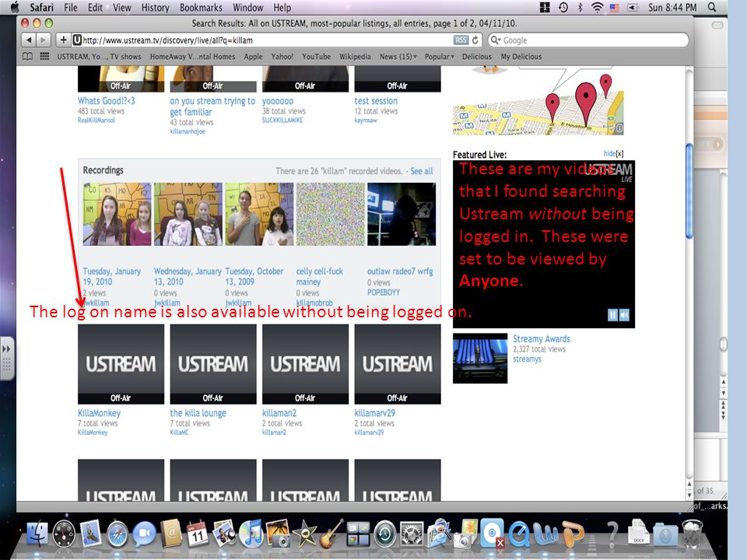This screenshot has height=560, width=747.
Task: Open iMovie star icon in the Dock
Action: point(304,534)
